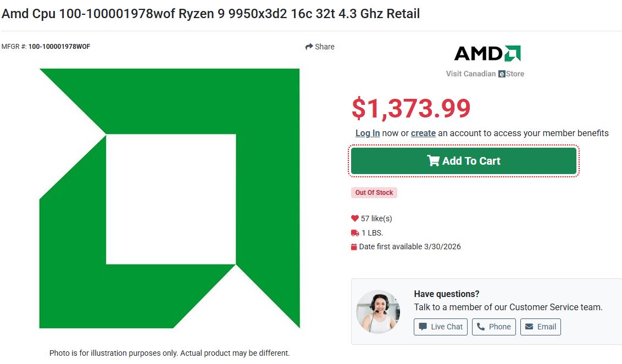This screenshot has width=622, height=364.
Task: Click the phone receiver icon on Phone button
Action: coord(479,326)
